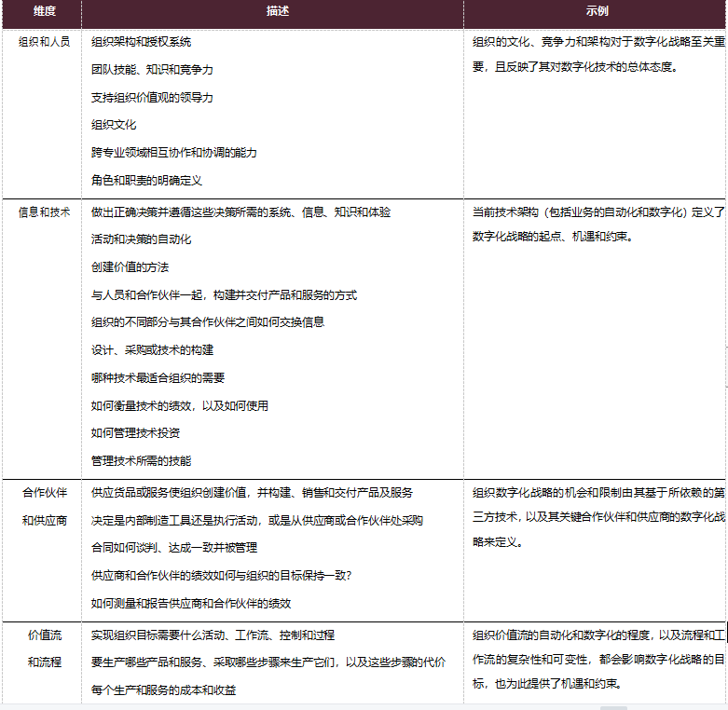Click the line 活动和决策的自动化
The image size is (728, 710).
pyautogui.click(x=141, y=239)
